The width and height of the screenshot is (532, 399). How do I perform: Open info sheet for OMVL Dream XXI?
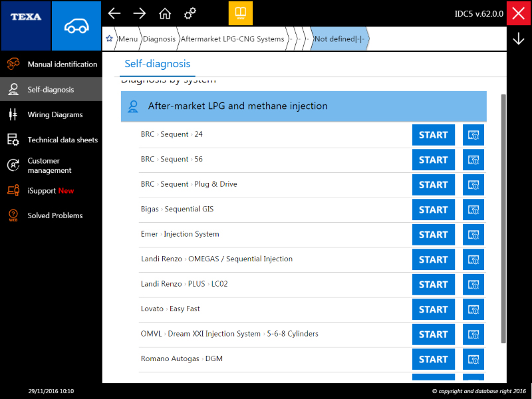[x=473, y=334]
